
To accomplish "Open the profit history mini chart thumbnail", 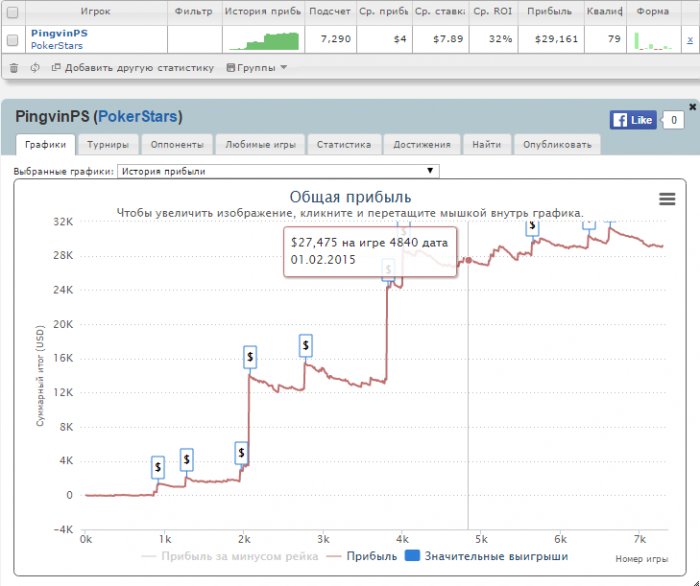I will click(x=263, y=40).
